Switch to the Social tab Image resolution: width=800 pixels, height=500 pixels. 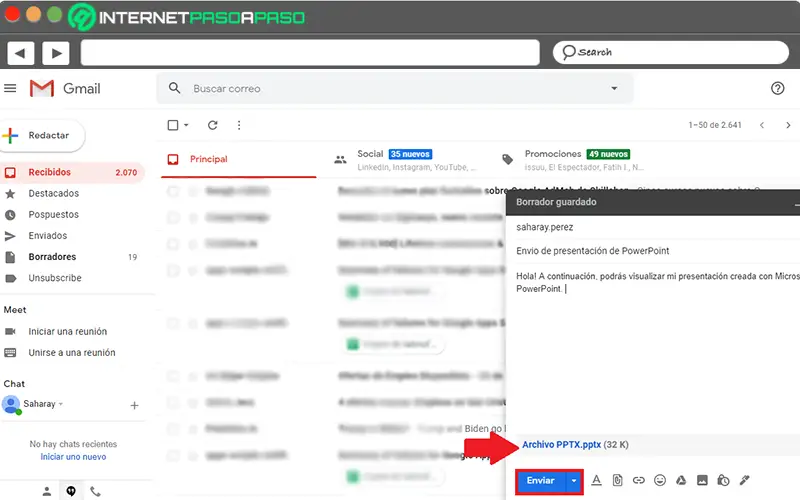406,160
